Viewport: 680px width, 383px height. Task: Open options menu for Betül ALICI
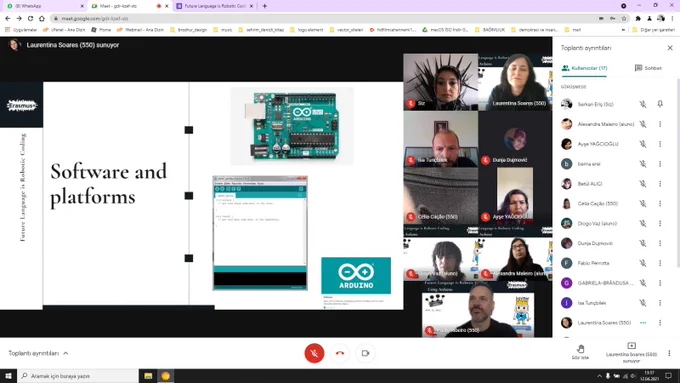point(660,183)
